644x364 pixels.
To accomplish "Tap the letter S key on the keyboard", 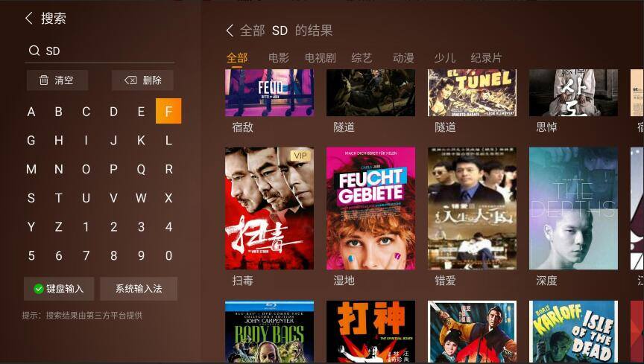I will 31,198.
